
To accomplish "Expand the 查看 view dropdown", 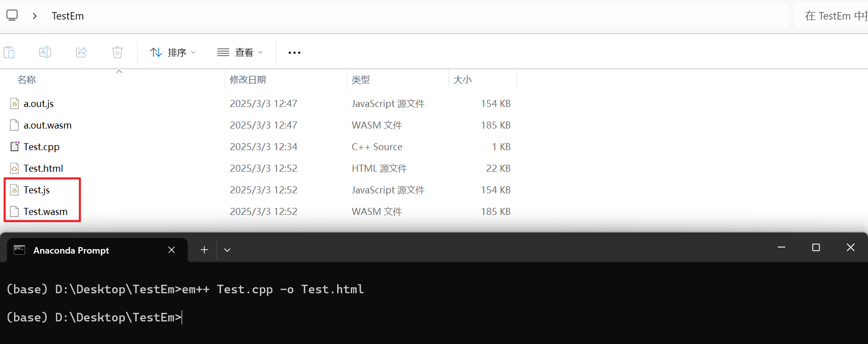I will point(240,53).
